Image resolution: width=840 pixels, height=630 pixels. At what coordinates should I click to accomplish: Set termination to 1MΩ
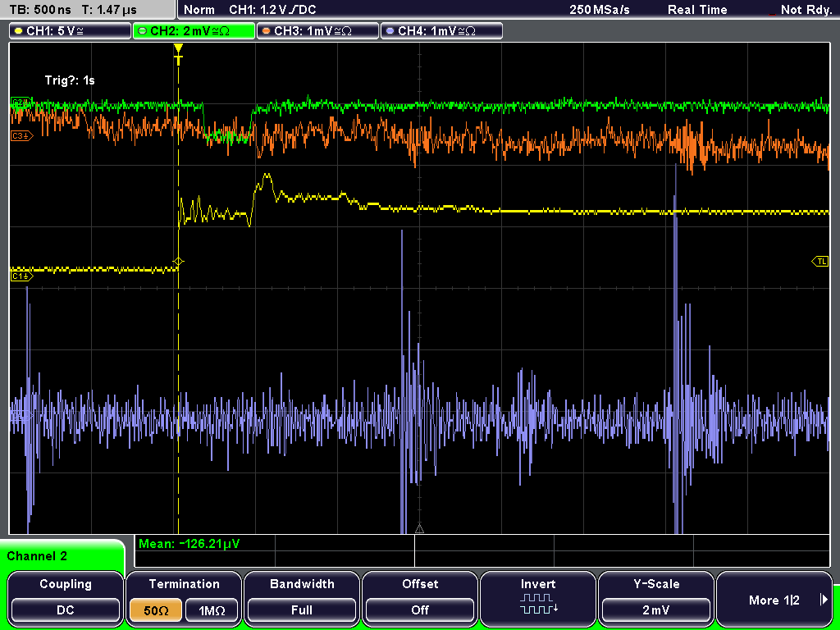click(x=212, y=610)
